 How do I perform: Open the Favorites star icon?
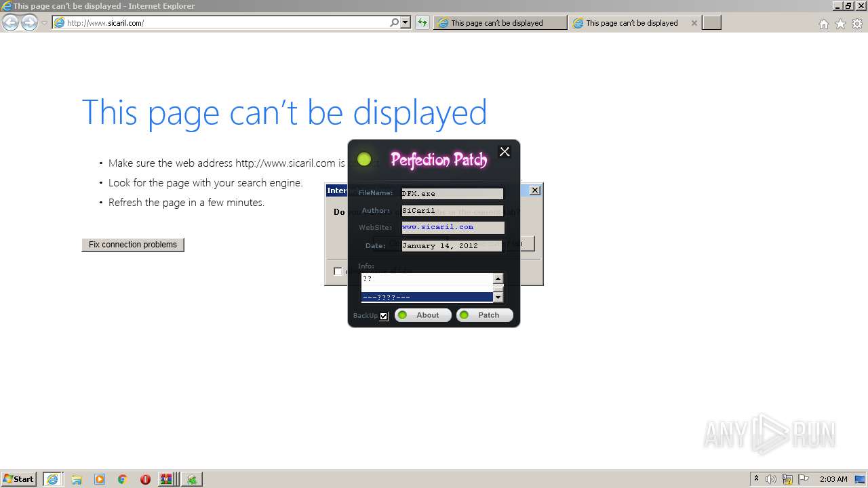pos(840,24)
